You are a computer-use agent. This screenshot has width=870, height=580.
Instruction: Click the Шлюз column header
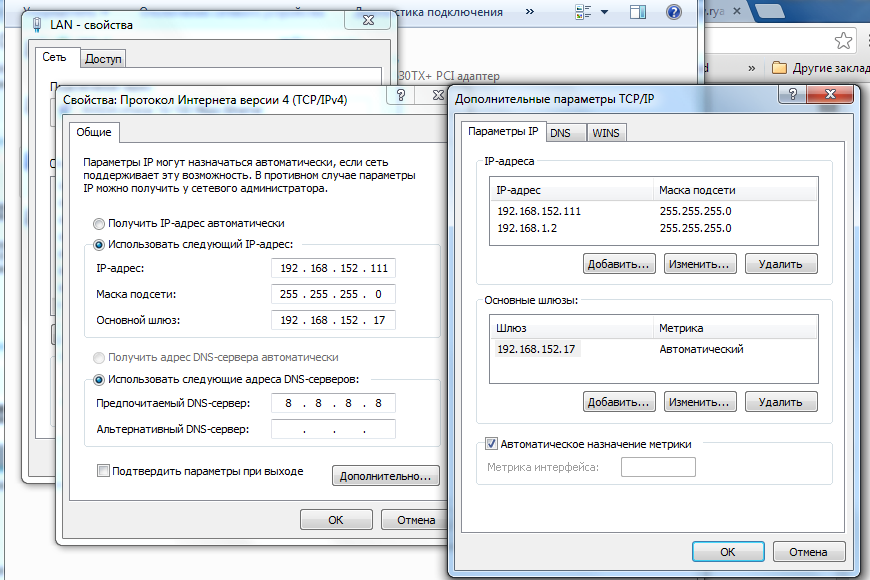(x=571, y=328)
